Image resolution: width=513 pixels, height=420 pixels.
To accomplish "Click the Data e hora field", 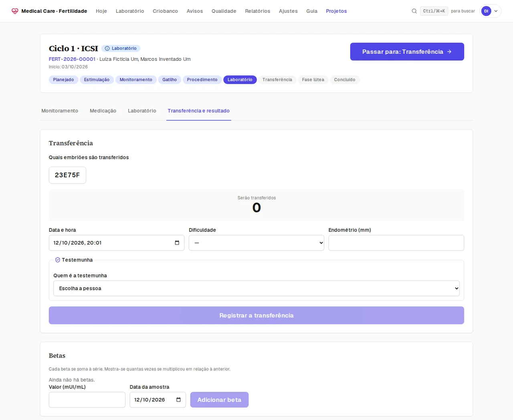I will pyautogui.click(x=117, y=243).
